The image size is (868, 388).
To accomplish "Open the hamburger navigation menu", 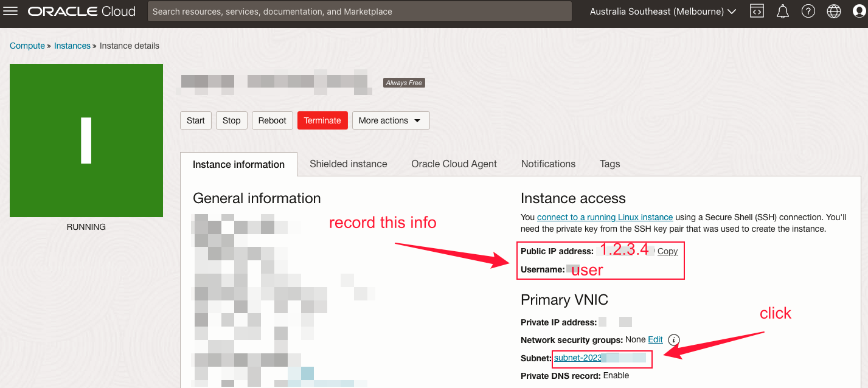I will click(11, 12).
